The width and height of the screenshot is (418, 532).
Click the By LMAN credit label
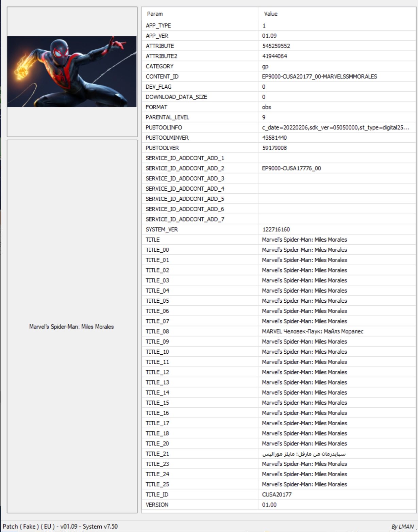coord(402,527)
